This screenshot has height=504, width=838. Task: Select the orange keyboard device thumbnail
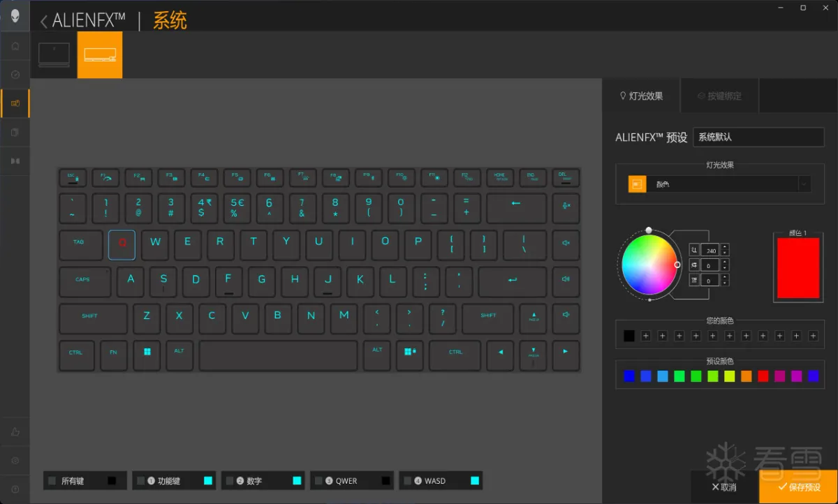click(x=99, y=54)
